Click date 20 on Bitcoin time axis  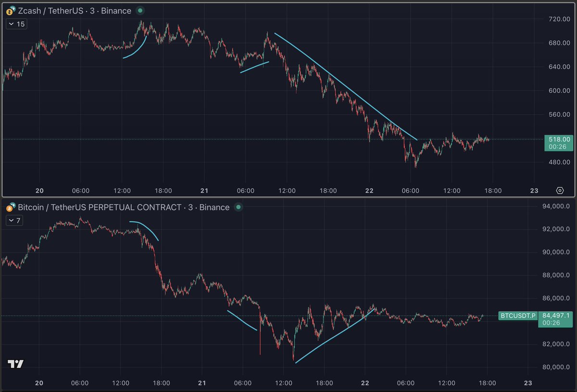coord(39,383)
